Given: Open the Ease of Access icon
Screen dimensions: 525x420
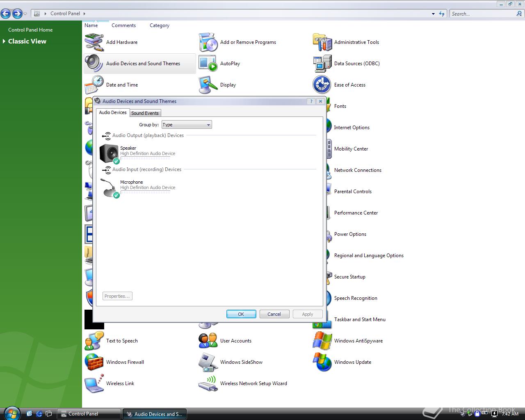Looking at the screenshot, I should (x=322, y=85).
